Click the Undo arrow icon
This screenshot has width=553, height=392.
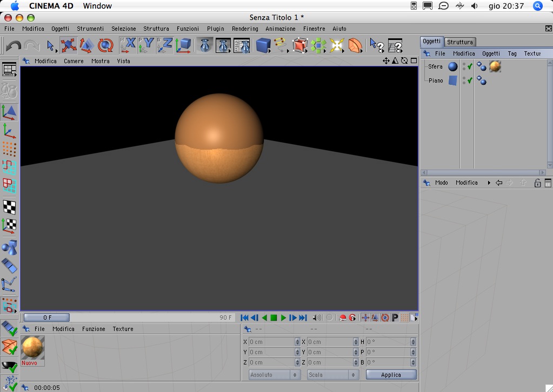click(13, 46)
